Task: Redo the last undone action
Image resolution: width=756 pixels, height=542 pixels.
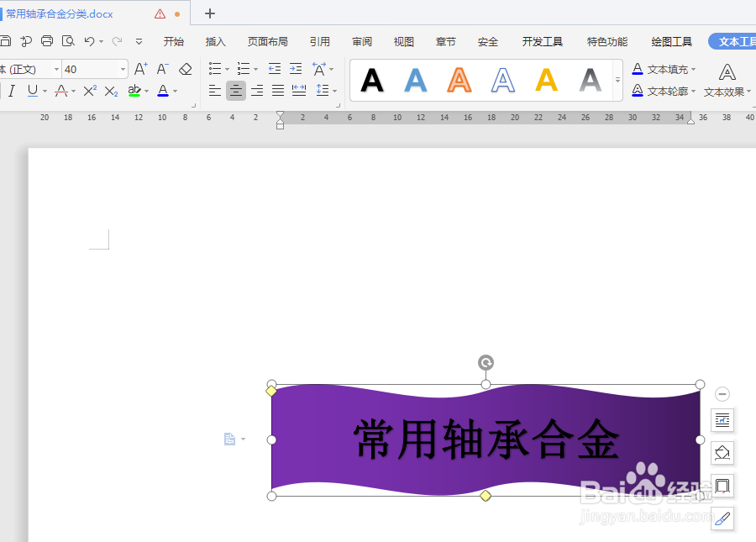Action: [x=117, y=41]
